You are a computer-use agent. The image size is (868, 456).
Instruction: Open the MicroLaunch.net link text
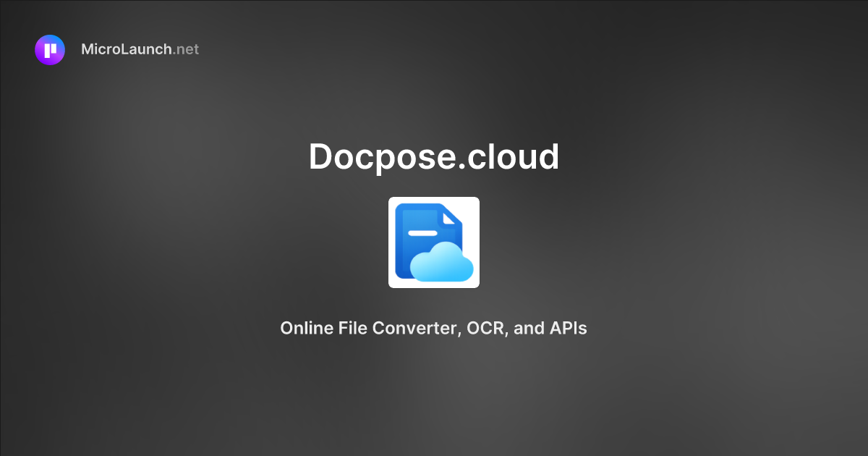tap(140, 50)
